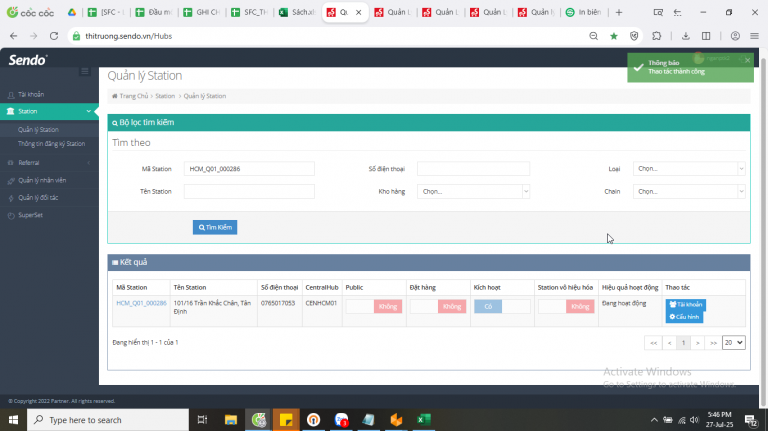The image size is (768, 431).
Task: Open the Loại dropdown
Action: coord(689,168)
